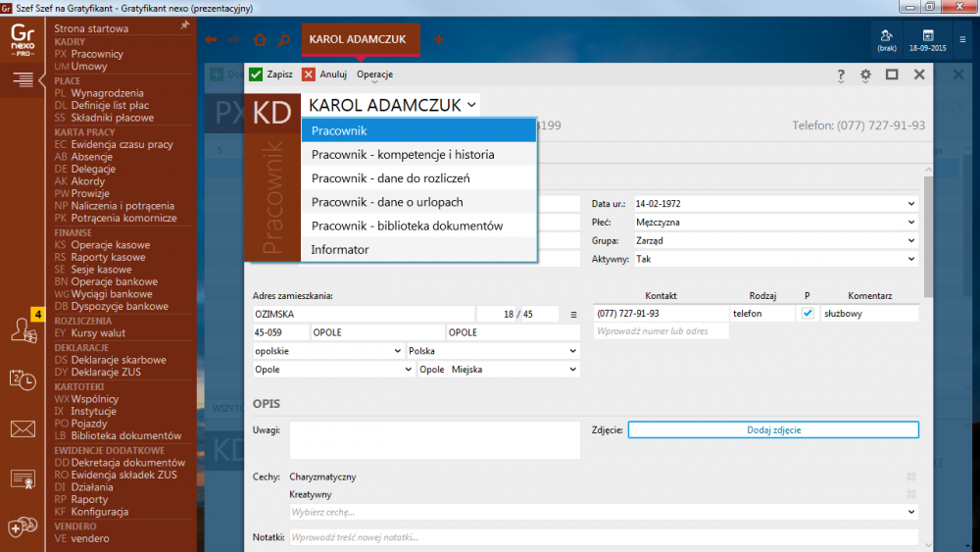
Task: Toggle the P checkbox for phone contact
Action: tap(808, 314)
